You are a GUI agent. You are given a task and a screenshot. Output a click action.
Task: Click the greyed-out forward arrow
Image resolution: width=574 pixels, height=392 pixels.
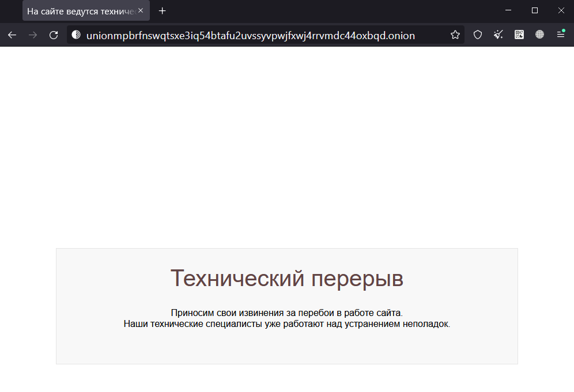33,35
